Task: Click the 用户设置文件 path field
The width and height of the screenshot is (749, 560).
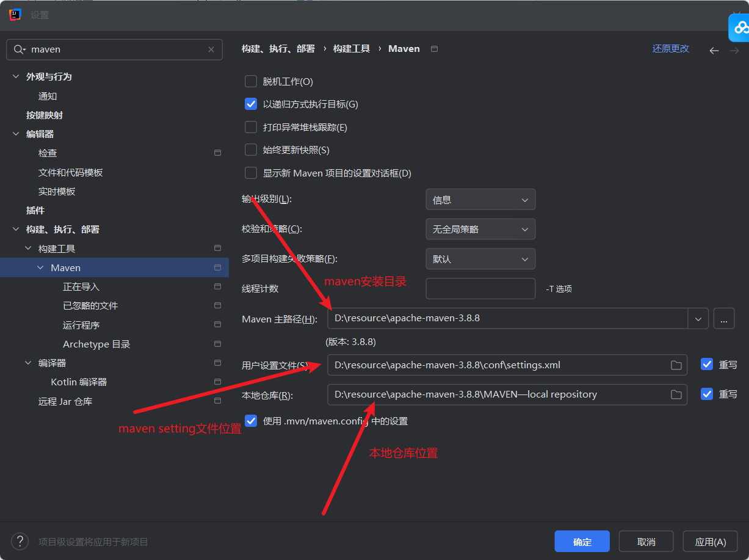Action: pyautogui.click(x=507, y=365)
